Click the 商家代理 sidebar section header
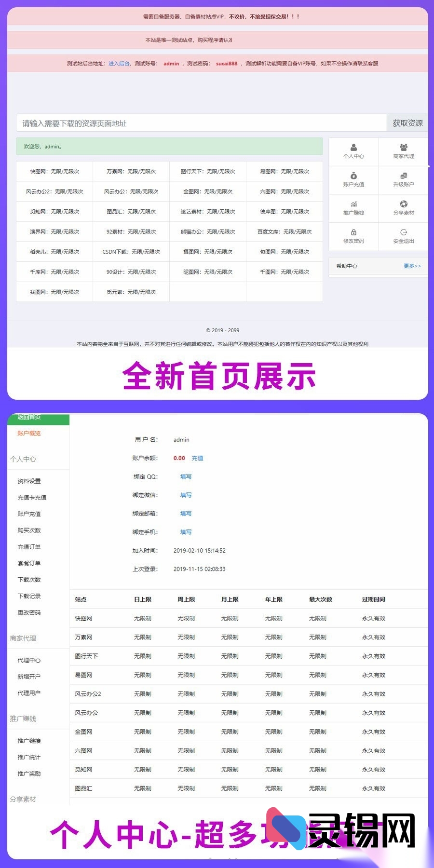Screen dimensions: 434x868 (x=23, y=637)
